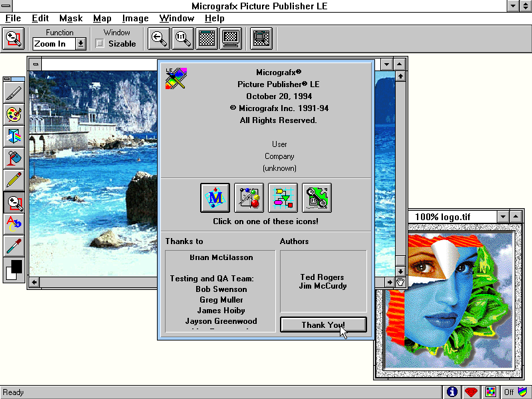The height and width of the screenshot is (399, 532).
Task: Click the zoom box view icon
Action: 261,39
